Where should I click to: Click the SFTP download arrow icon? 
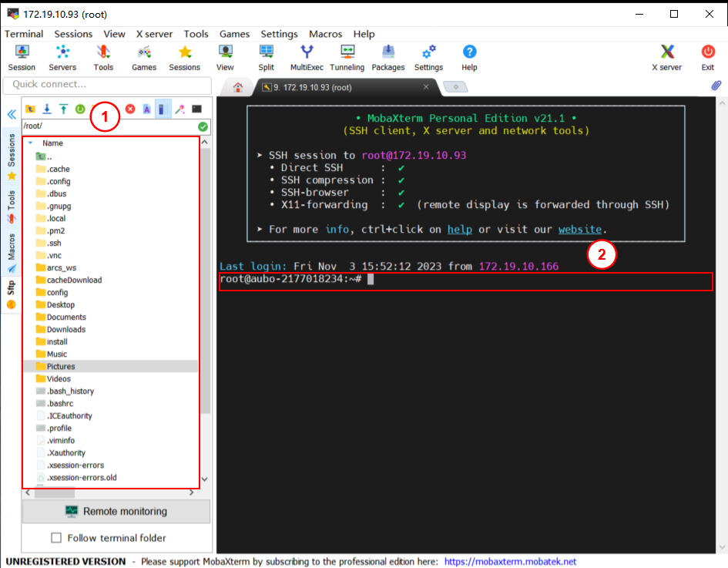47,109
